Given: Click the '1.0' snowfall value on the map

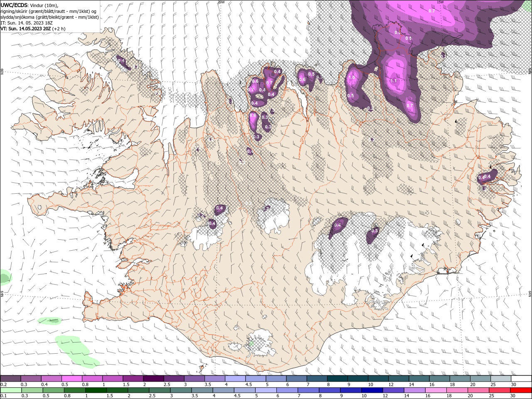Looking at the screenshot, I should click(352, 78).
